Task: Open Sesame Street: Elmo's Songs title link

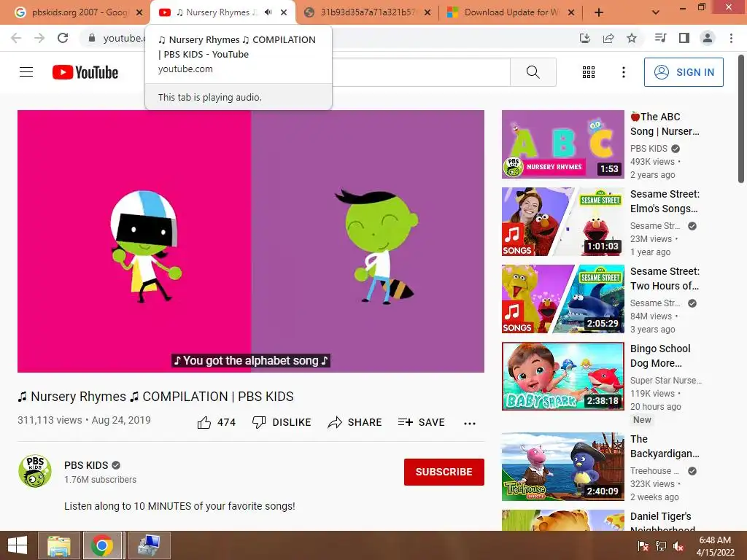Action: [665, 201]
